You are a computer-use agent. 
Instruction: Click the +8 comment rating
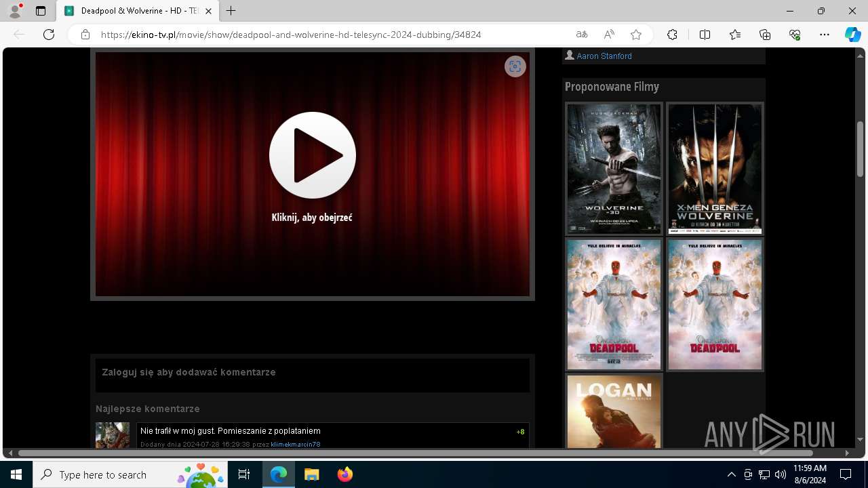520,432
